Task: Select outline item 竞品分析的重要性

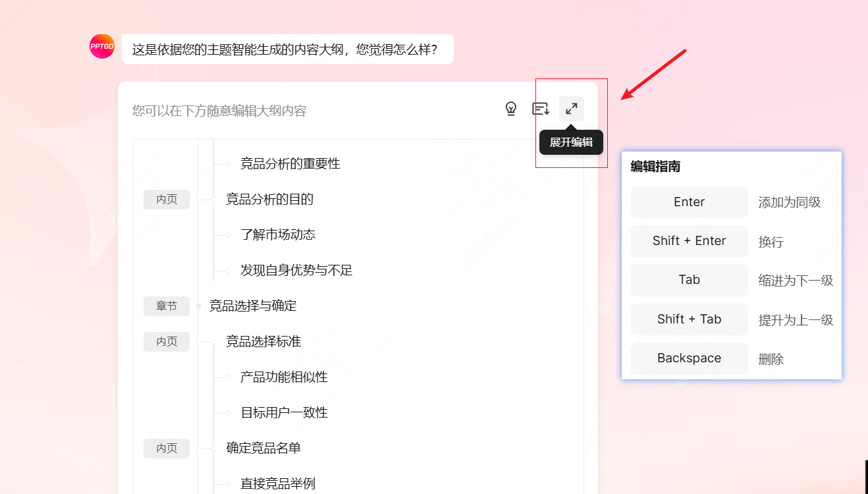Action: pos(290,163)
